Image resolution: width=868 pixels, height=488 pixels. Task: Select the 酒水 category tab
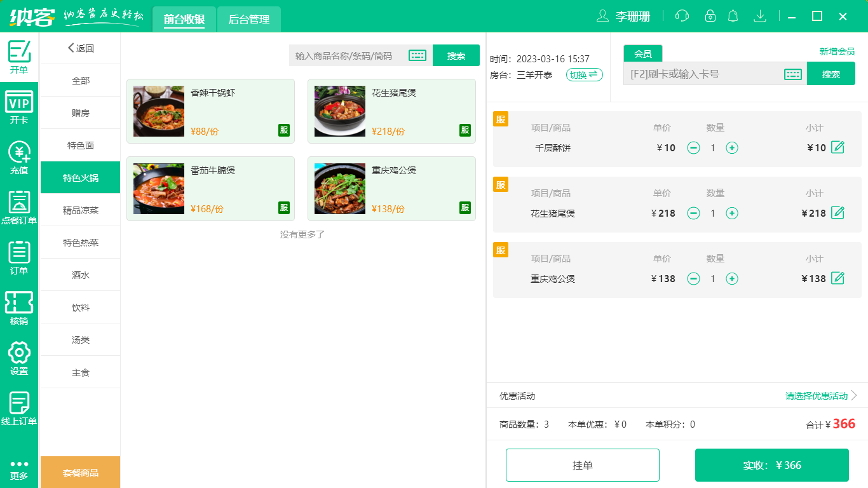[x=80, y=274]
